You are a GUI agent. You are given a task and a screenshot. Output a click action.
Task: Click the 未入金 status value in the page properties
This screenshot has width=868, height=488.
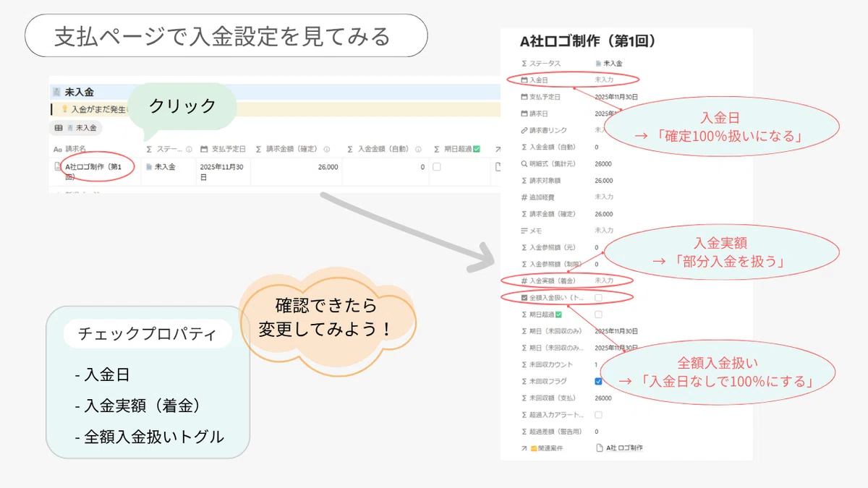click(x=608, y=64)
